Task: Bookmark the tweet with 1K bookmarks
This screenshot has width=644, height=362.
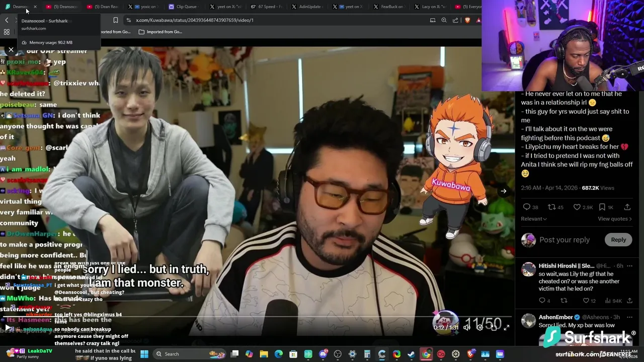Action: click(606, 207)
